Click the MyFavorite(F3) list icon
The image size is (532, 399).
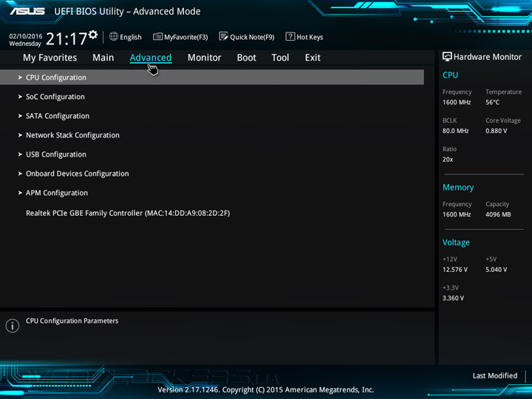(157, 37)
